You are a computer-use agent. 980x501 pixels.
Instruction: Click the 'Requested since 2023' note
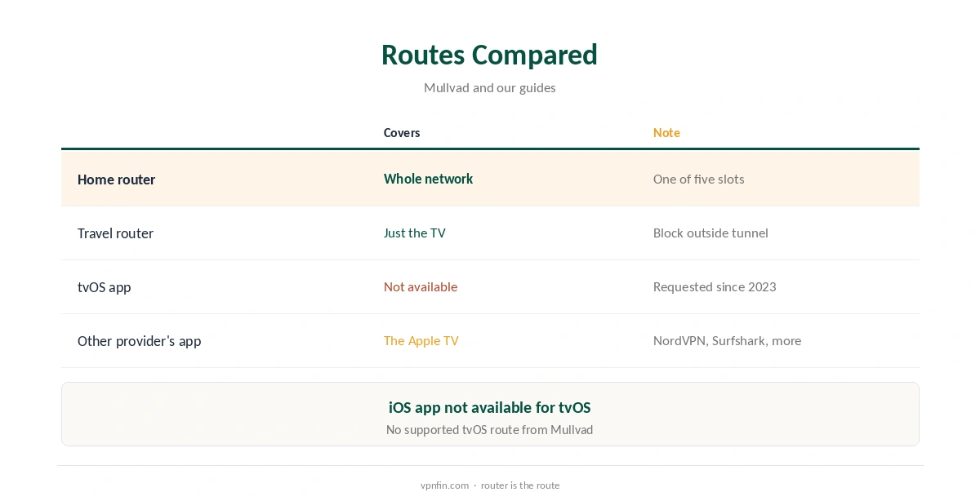tap(715, 287)
